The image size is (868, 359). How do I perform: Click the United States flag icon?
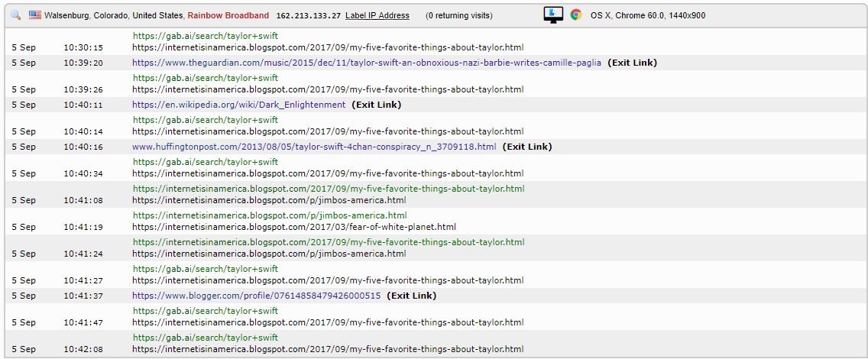point(35,15)
